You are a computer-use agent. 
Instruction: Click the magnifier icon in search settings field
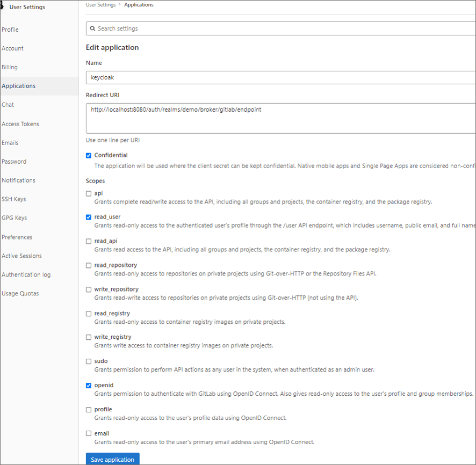tap(93, 28)
